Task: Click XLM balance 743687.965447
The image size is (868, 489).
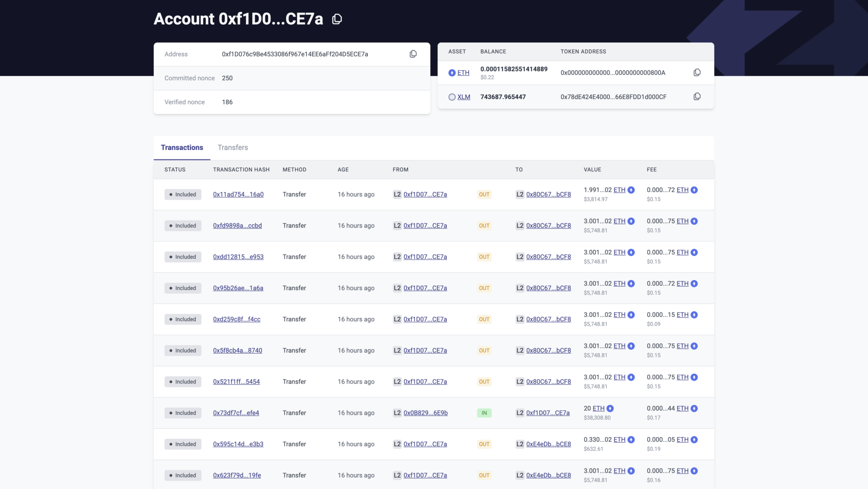Action: point(503,97)
